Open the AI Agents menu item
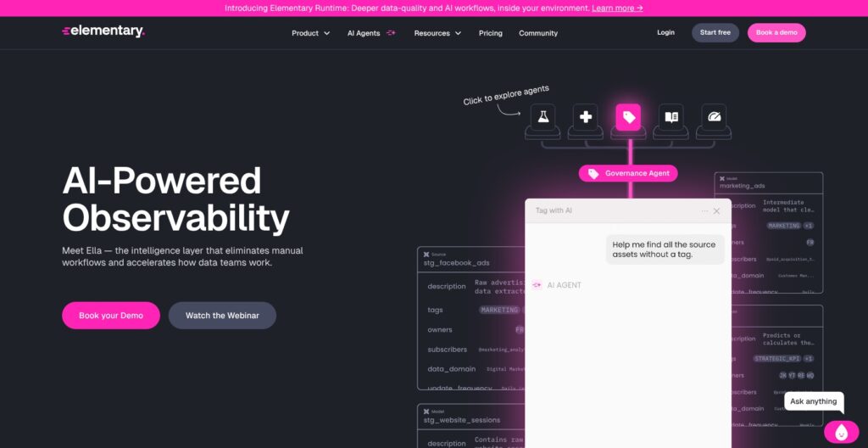This screenshot has height=448, width=868. pyautogui.click(x=364, y=33)
